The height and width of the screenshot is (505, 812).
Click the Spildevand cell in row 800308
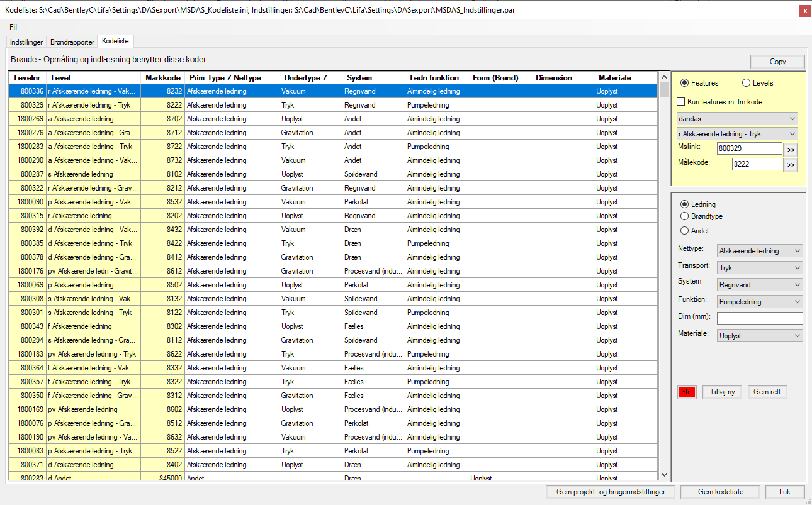[x=373, y=299]
